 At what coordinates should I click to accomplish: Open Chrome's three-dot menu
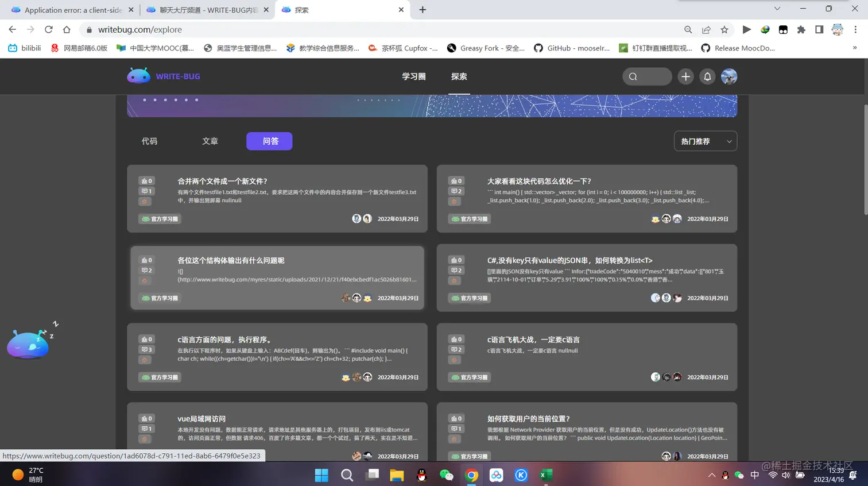coord(855,29)
